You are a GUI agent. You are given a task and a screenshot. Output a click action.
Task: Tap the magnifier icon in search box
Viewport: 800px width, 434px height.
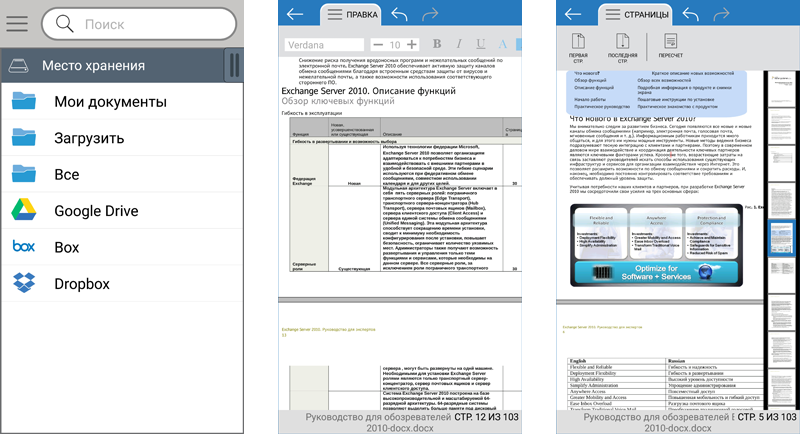pyautogui.click(x=65, y=24)
